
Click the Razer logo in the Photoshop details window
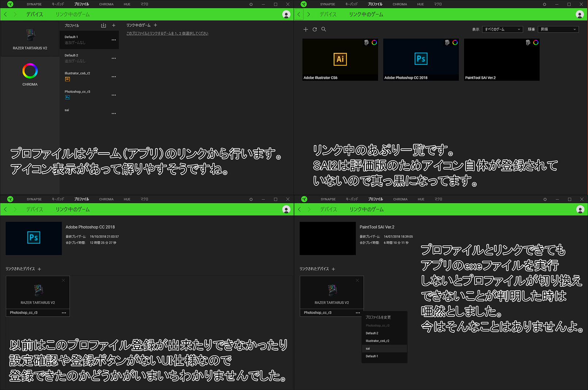tap(10, 199)
